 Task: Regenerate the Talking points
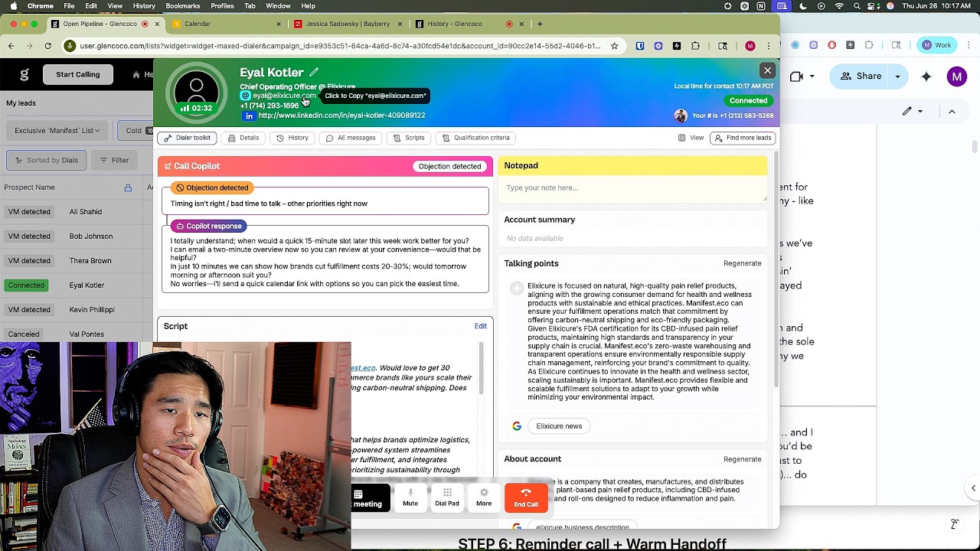tap(742, 263)
